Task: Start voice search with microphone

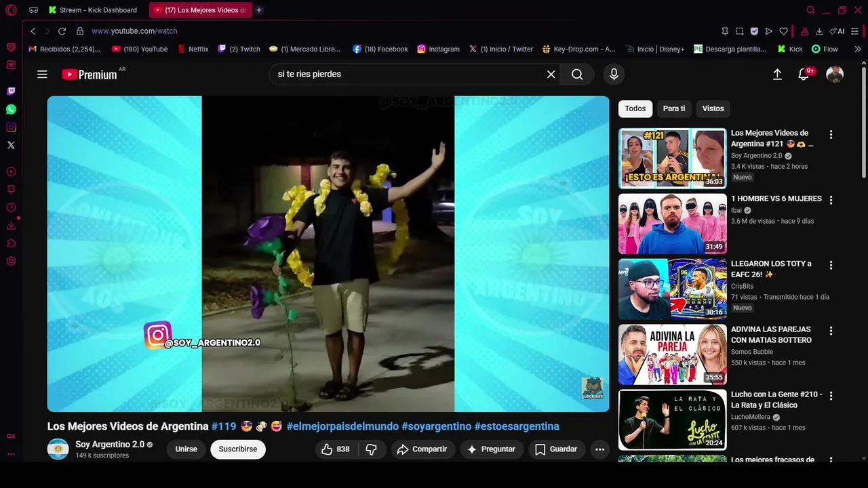Action: coord(614,75)
